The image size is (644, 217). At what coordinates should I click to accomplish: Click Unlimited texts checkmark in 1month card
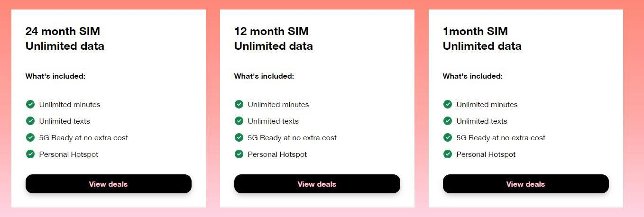pos(448,121)
